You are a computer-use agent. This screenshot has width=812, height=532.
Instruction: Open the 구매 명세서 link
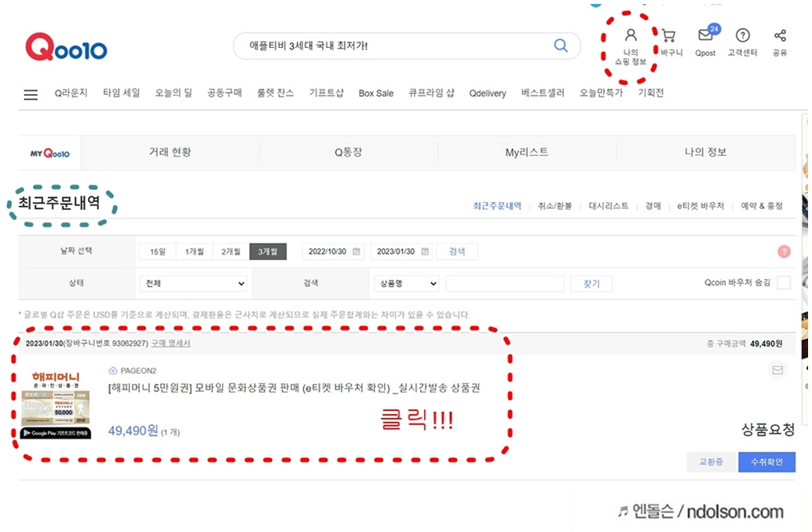coord(171,343)
